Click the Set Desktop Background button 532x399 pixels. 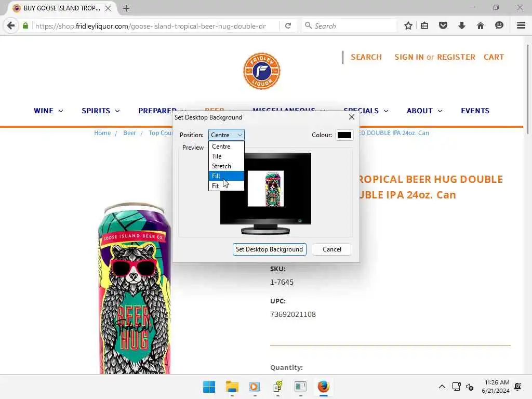pyautogui.click(x=270, y=249)
